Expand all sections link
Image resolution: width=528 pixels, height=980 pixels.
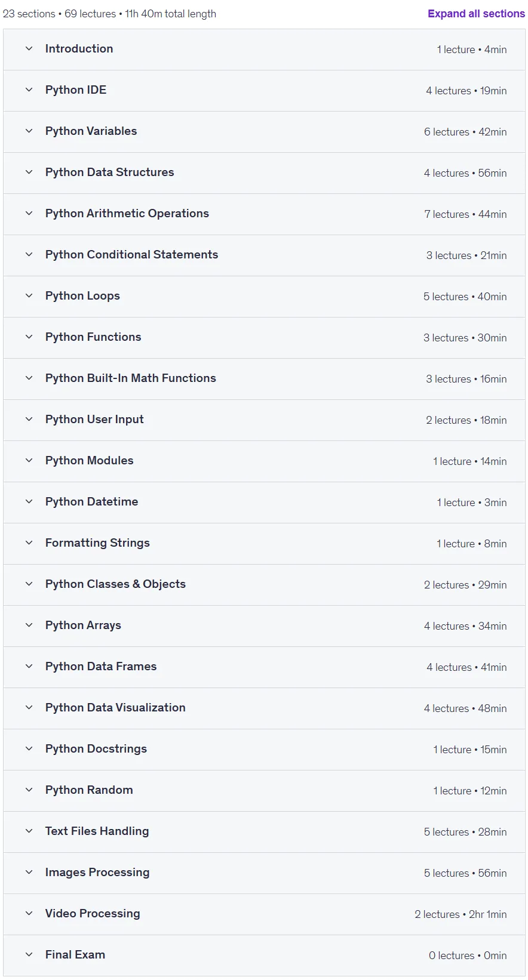(x=476, y=14)
